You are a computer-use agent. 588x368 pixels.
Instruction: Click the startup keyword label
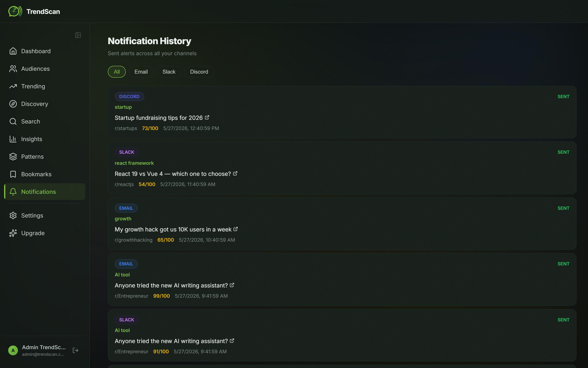[123, 107]
